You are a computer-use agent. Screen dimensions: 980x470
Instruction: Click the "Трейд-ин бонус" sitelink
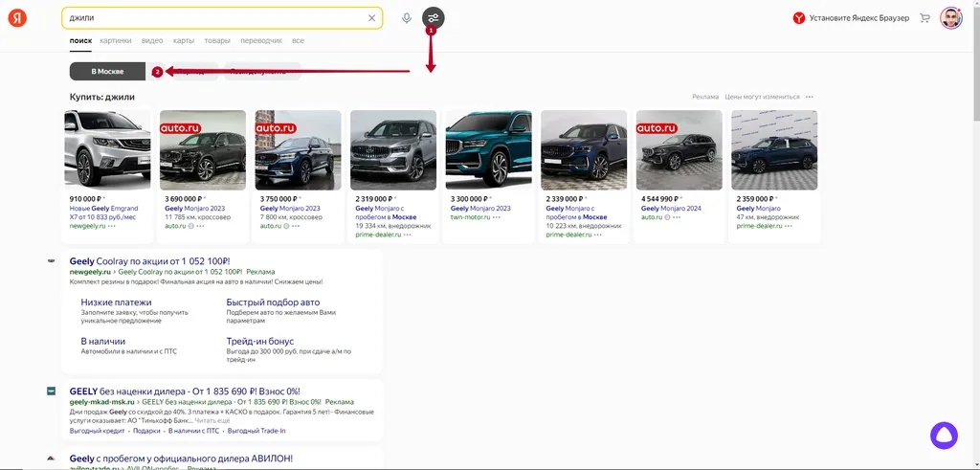[259, 342]
